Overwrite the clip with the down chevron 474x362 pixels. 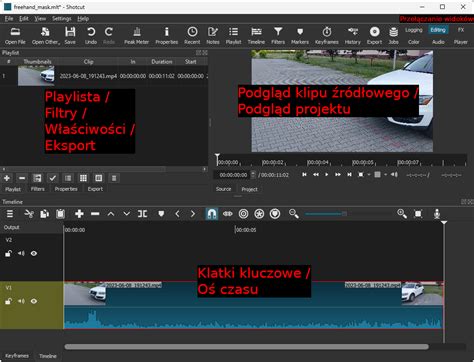tap(127, 214)
